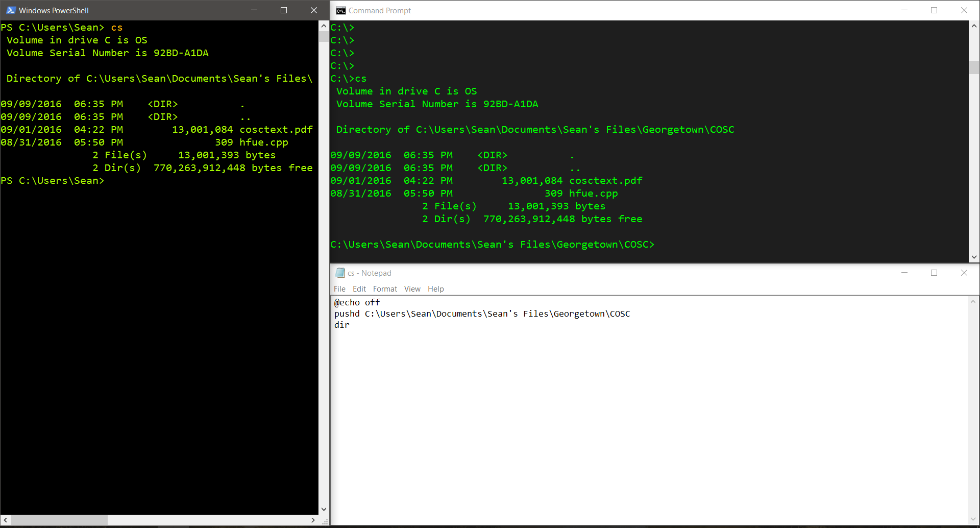Screen dimensions: 980x528
Task: Click the PowerShell vertical scrollbar thumb
Action: [x=323, y=36]
